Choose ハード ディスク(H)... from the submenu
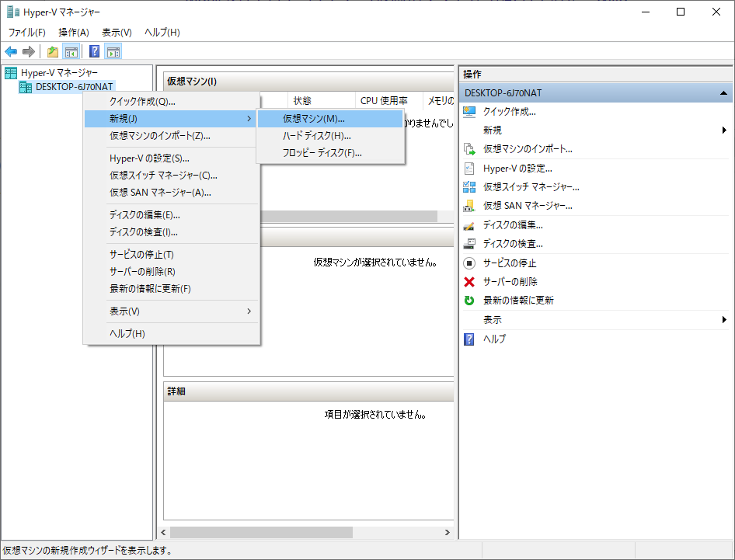The width and height of the screenshot is (735, 560). tap(330, 136)
